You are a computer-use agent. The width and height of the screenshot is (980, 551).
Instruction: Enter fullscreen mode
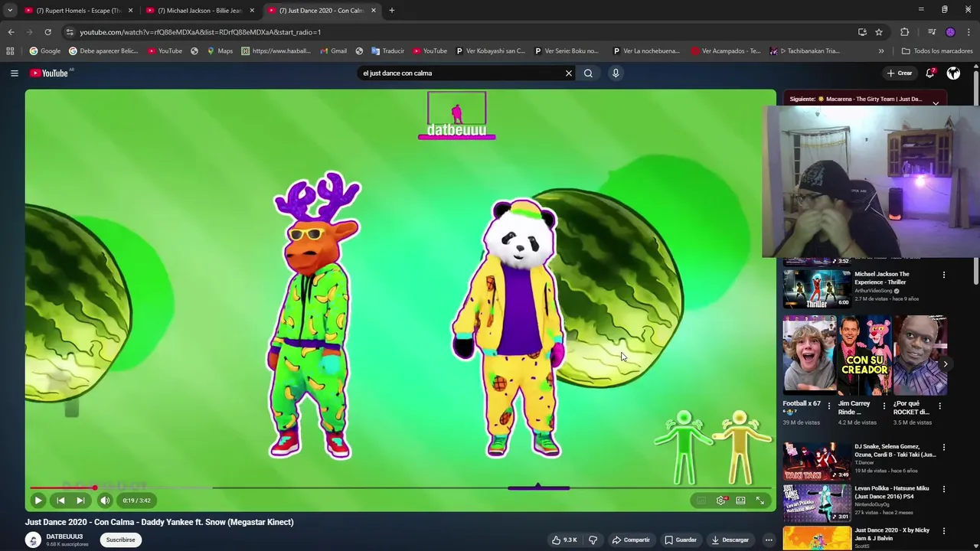tap(760, 500)
